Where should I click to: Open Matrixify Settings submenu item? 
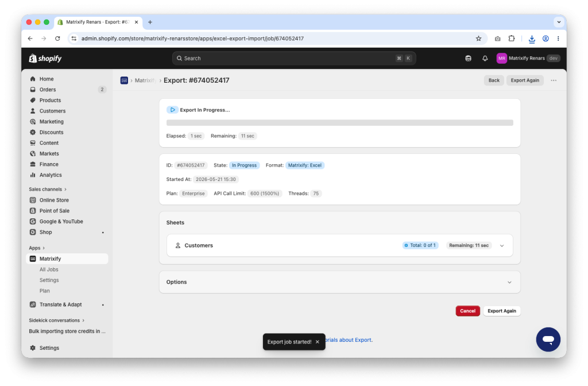pos(49,280)
